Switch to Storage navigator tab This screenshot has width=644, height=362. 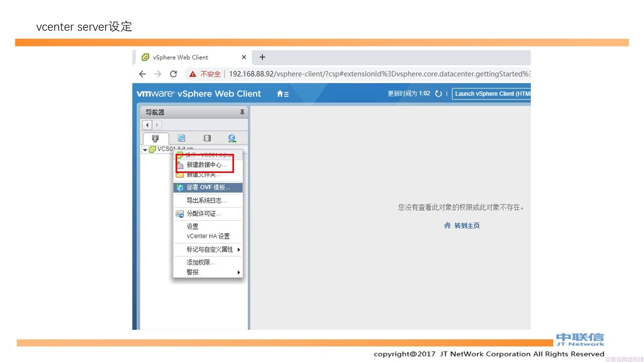click(x=207, y=138)
